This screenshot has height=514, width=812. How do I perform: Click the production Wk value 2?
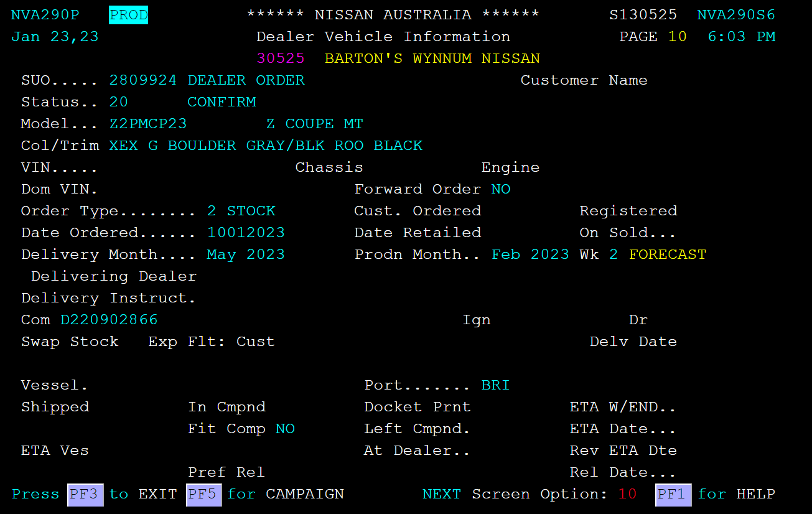click(614, 255)
